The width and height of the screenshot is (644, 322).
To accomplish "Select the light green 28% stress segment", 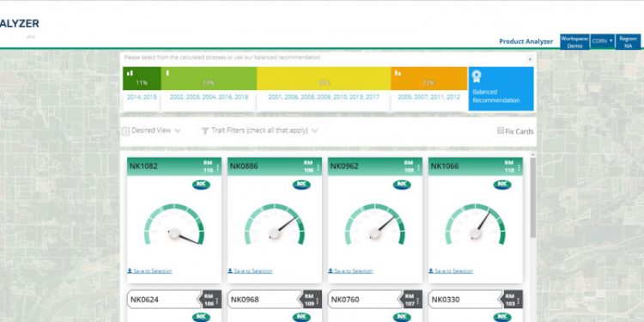I will pos(209,78).
